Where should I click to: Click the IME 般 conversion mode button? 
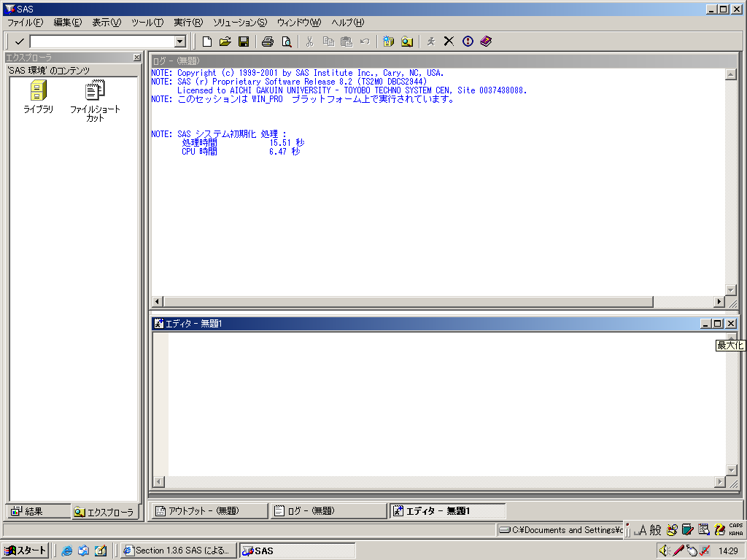point(656,530)
